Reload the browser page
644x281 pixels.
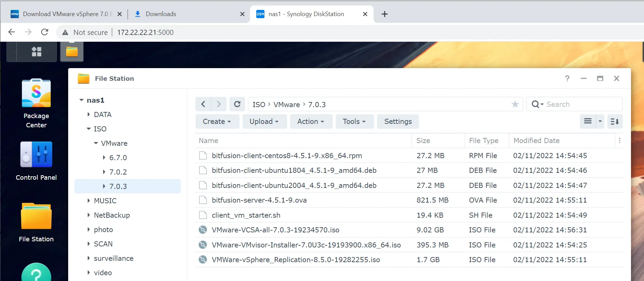45,32
